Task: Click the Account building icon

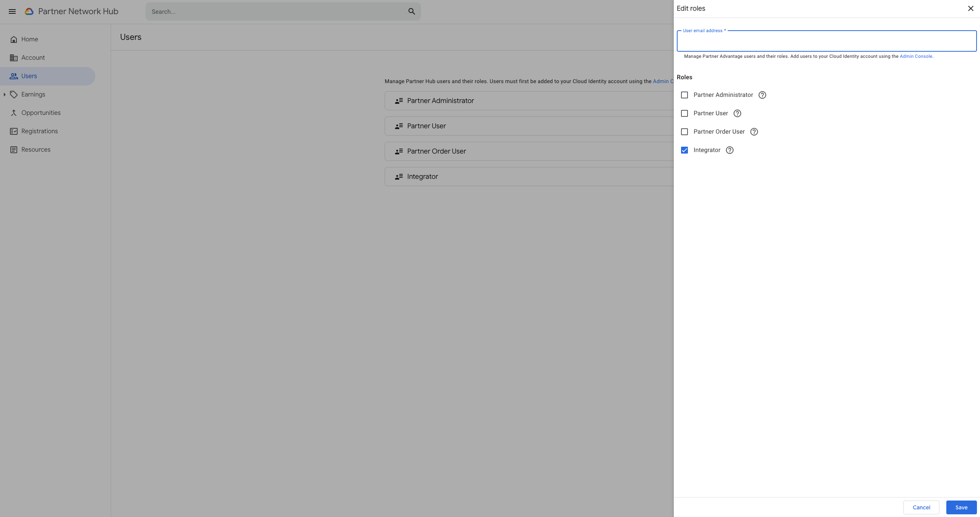Action: point(14,58)
